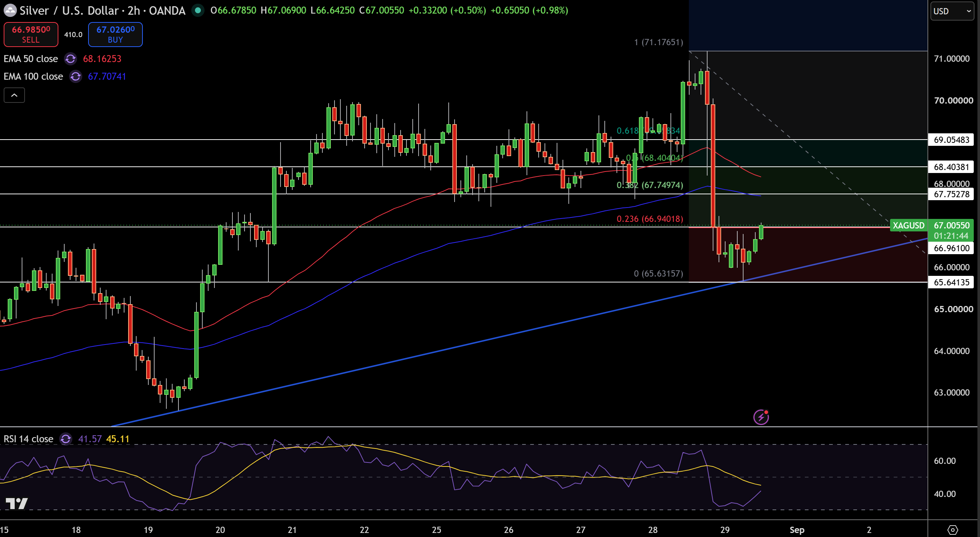Screen dimensions: 980x537
Task: Click the 0 (65.63157) Fibonacci label
Action: tap(658, 274)
